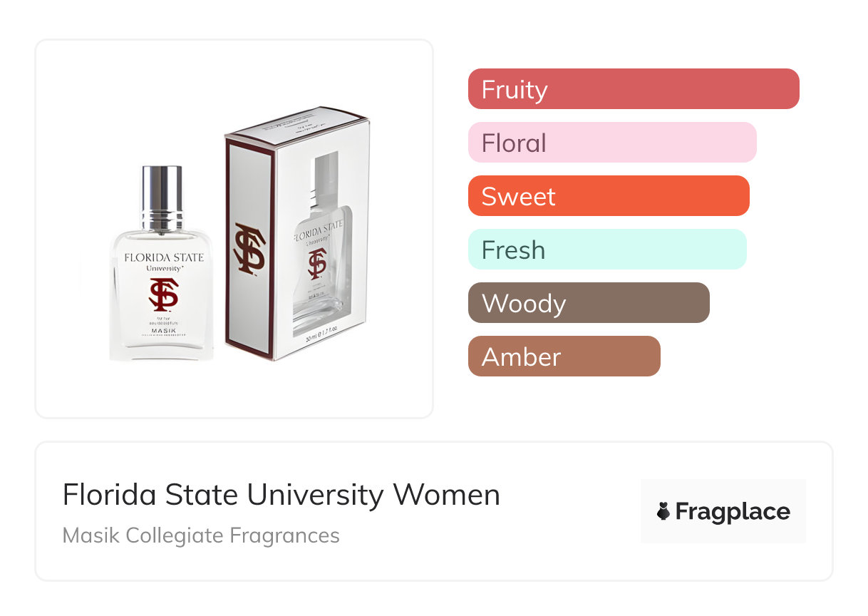Click the Fragplace wordmark text
This screenshot has height=616, width=868.
pyautogui.click(x=733, y=511)
